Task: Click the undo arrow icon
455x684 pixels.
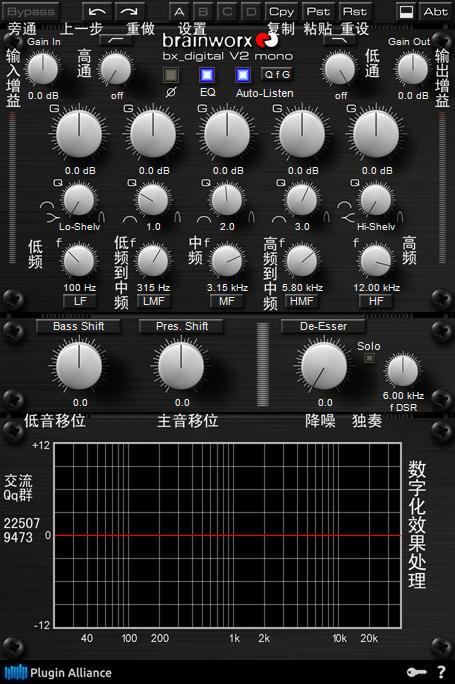Action: coord(97,12)
